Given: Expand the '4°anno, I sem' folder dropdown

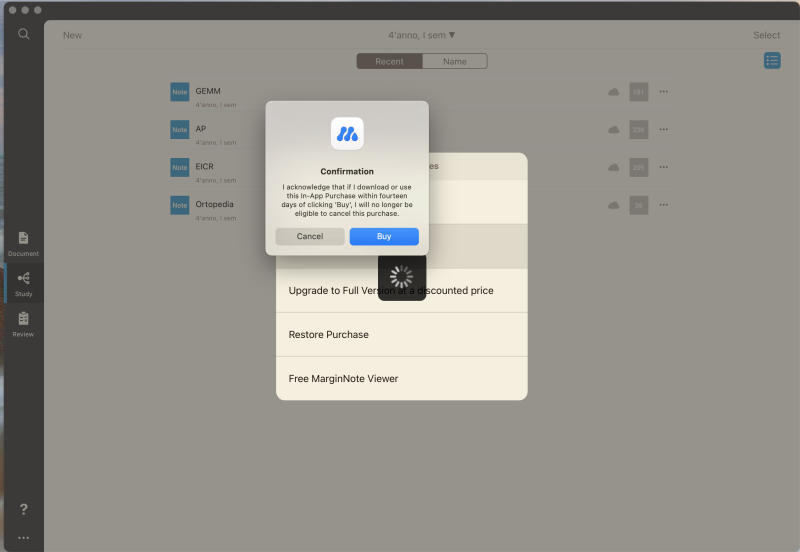Looking at the screenshot, I should pyautogui.click(x=422, y=35).
